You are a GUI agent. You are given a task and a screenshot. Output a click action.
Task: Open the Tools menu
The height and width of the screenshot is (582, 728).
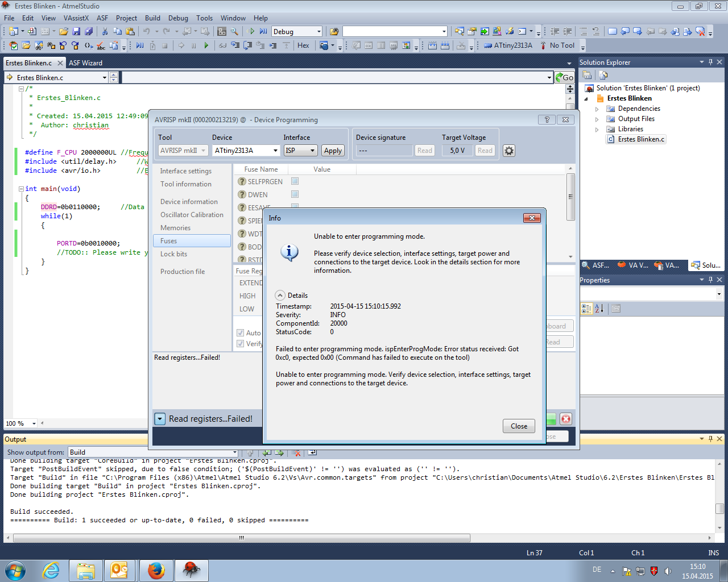204,18
